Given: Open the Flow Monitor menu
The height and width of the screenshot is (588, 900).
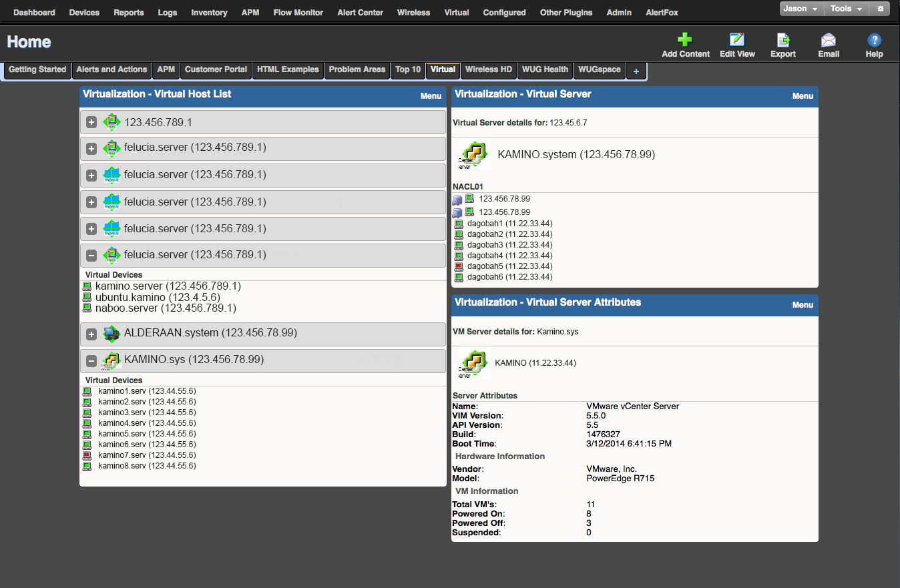Looking at the screenshot, I should click(298, 13).
